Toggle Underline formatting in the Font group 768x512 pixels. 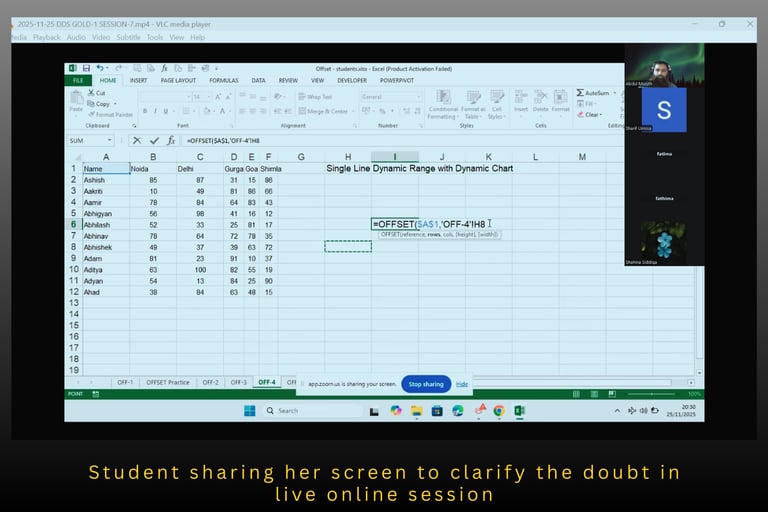(166, 111)
